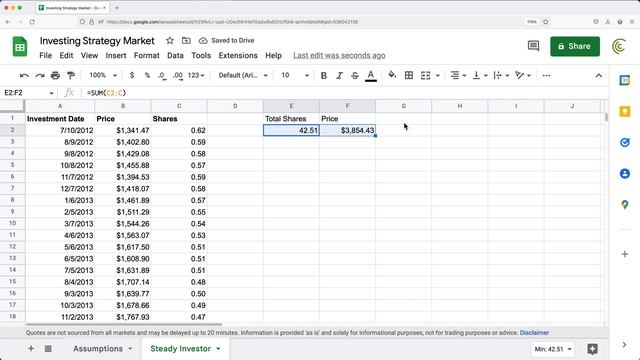Open the Extensions menu
The height and width of the screenshot is (360, 640).
tap(238, 56)
